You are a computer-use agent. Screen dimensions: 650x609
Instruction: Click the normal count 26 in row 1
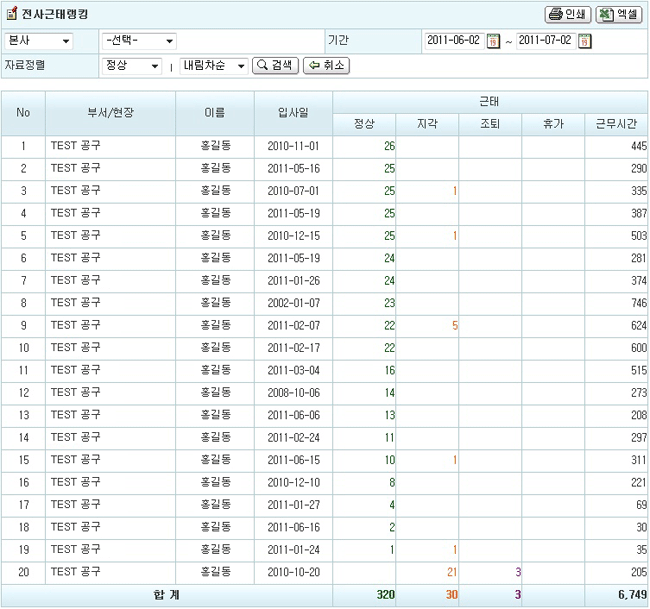tap(389, 146)
